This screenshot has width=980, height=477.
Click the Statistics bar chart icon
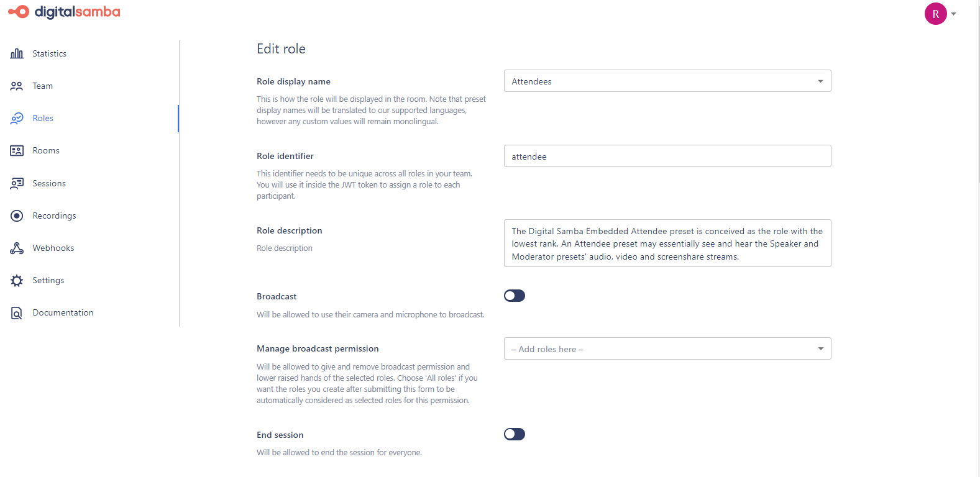click(x=17, y=53)
